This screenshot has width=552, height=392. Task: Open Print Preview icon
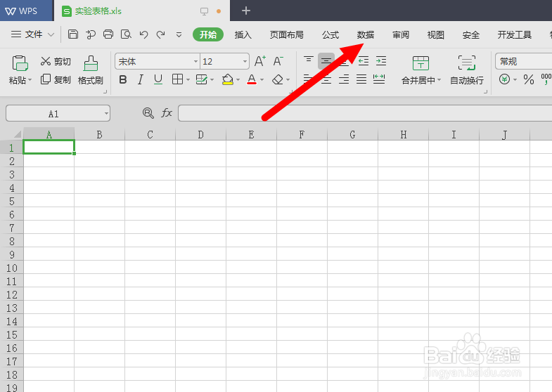pos(126,34)
